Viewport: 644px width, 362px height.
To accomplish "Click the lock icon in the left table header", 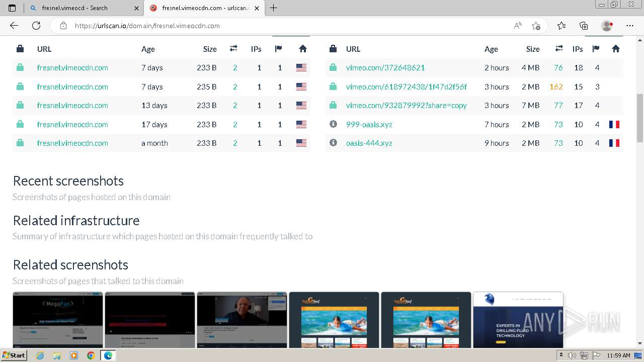I will point(20,49).
